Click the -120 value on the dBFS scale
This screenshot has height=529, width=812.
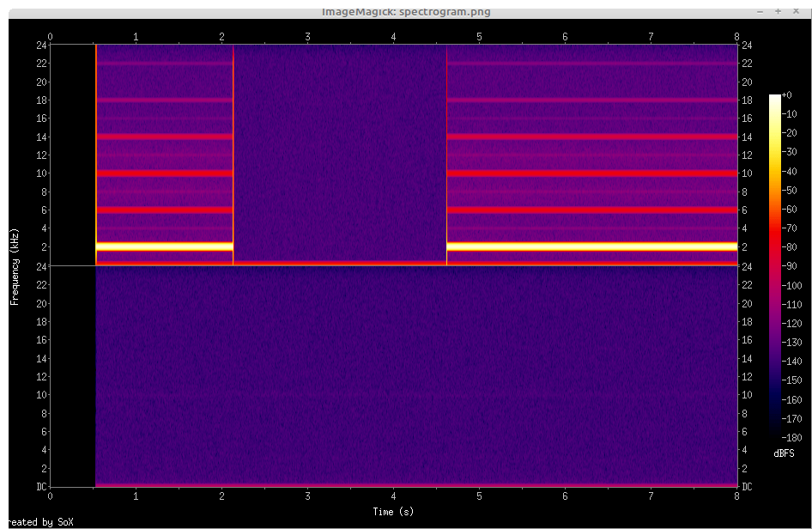pos(791,324)
